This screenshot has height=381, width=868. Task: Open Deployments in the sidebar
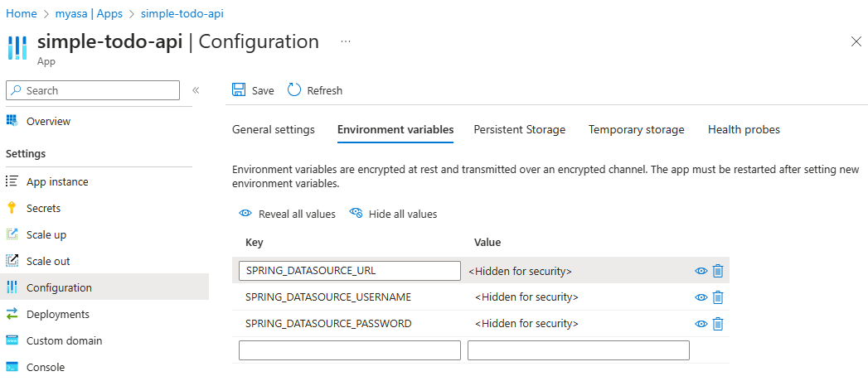pyautogui.click(x=57, y=314)
